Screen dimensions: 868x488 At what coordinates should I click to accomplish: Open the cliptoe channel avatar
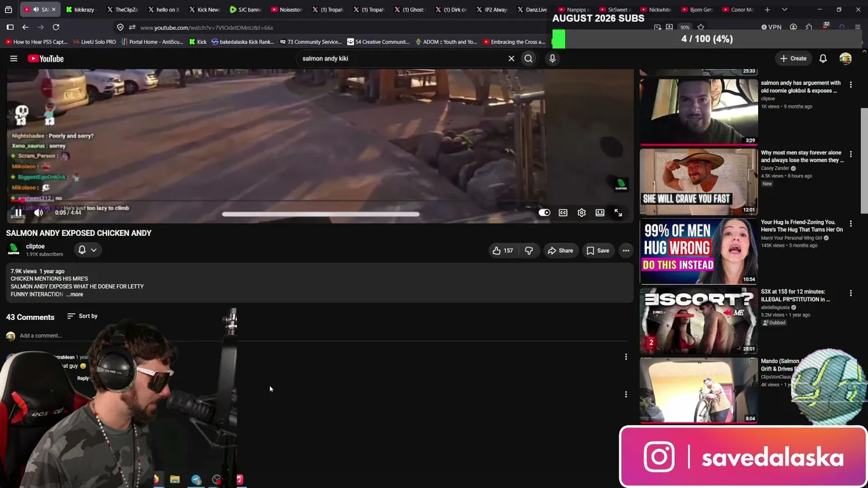tap(14, 250)
